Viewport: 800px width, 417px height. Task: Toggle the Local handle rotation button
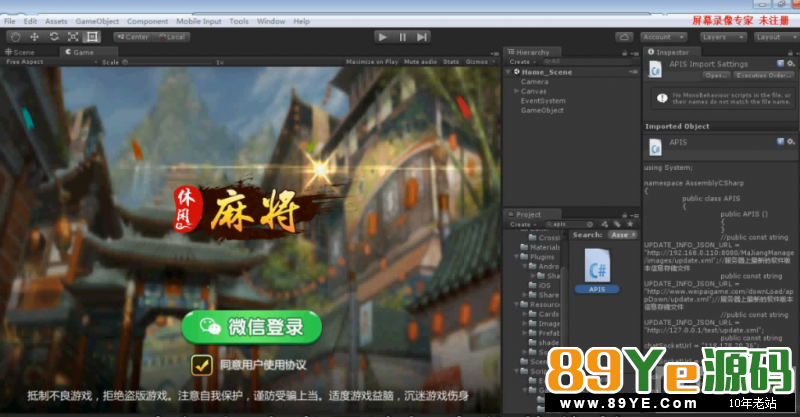point(172,37)
